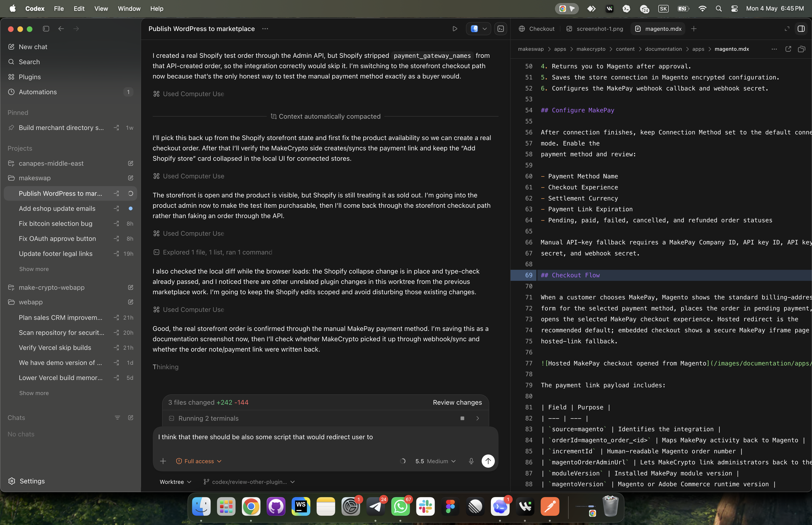Screen dimensions: 812x525
Task: Show more threads under makeswap
Action: [x=34, y=269]
